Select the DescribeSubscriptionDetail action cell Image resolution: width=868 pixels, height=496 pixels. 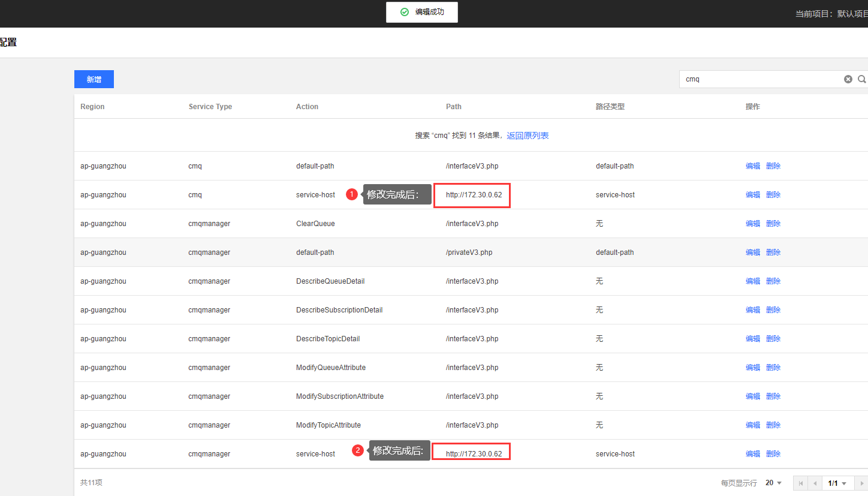tap(339, 310)
